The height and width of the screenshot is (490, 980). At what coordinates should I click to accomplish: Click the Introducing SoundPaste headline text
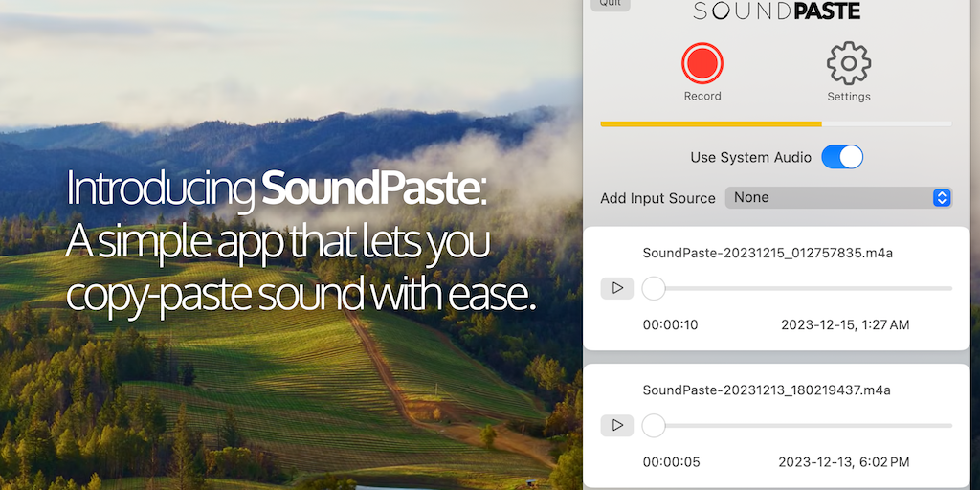point(277,189)
